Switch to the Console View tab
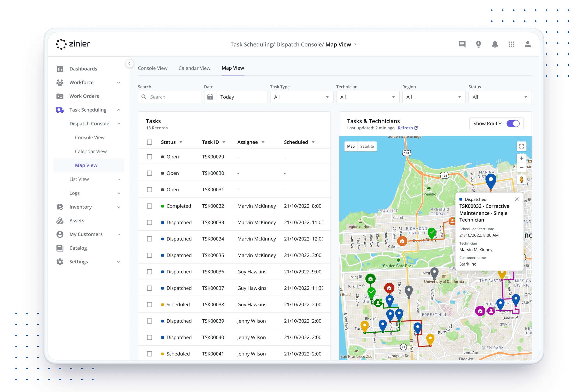The height and width of the screenshot is (392, 588). tap(153, 68)
